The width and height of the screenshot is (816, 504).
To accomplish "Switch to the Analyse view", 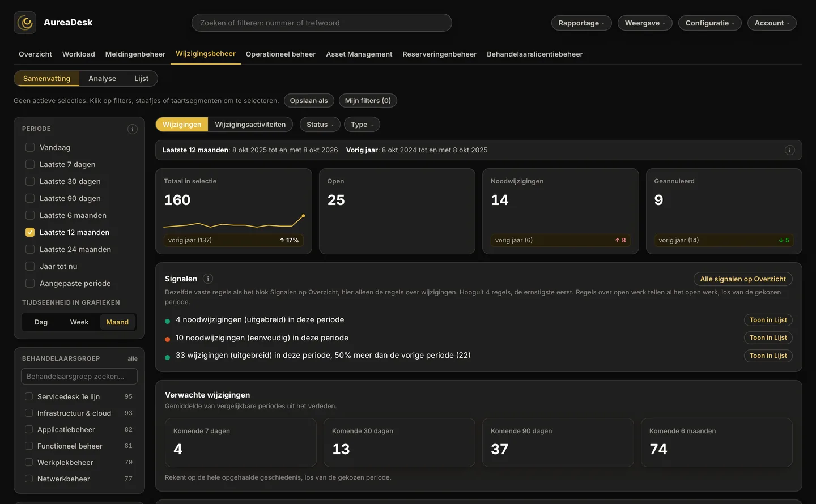I will click(102, 79).
